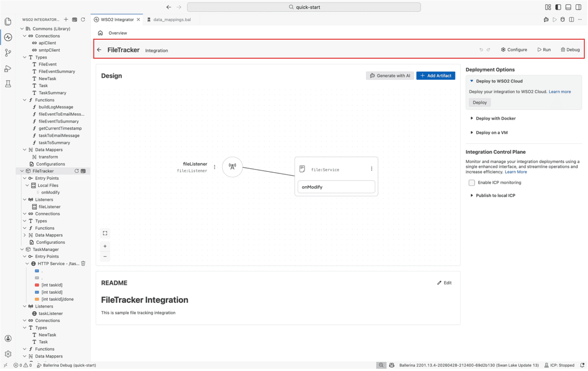Zoom out on the design diagram
This screenshot has width=588, height=371.
click(x=105, y=256)
